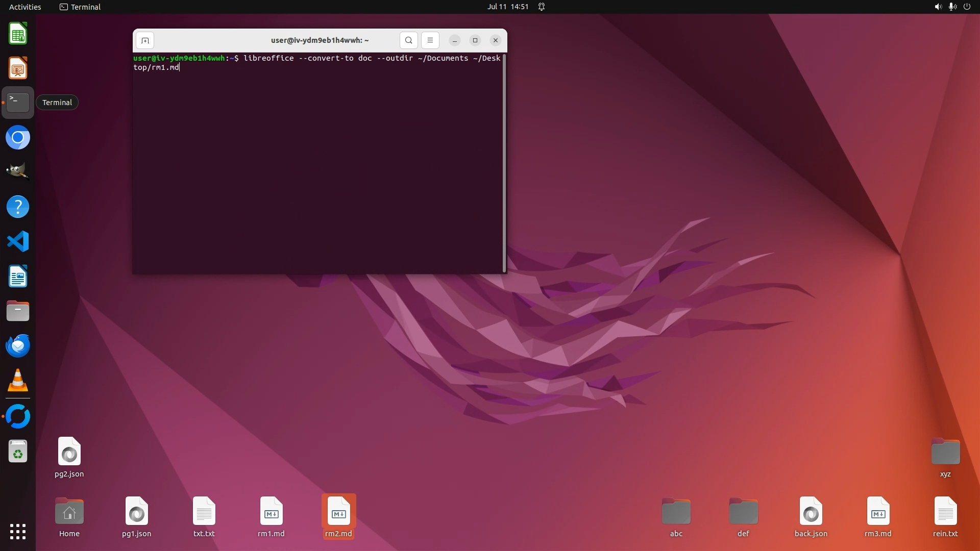Viewport: 980px width, 551px height.
Task: Open the Trash from the dock
Action: [18, 452]
